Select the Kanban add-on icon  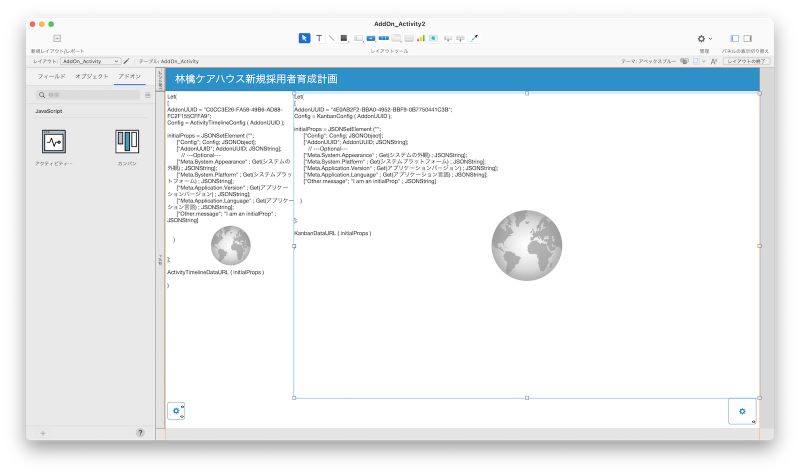pyautogui.click(x=127, y=141)
